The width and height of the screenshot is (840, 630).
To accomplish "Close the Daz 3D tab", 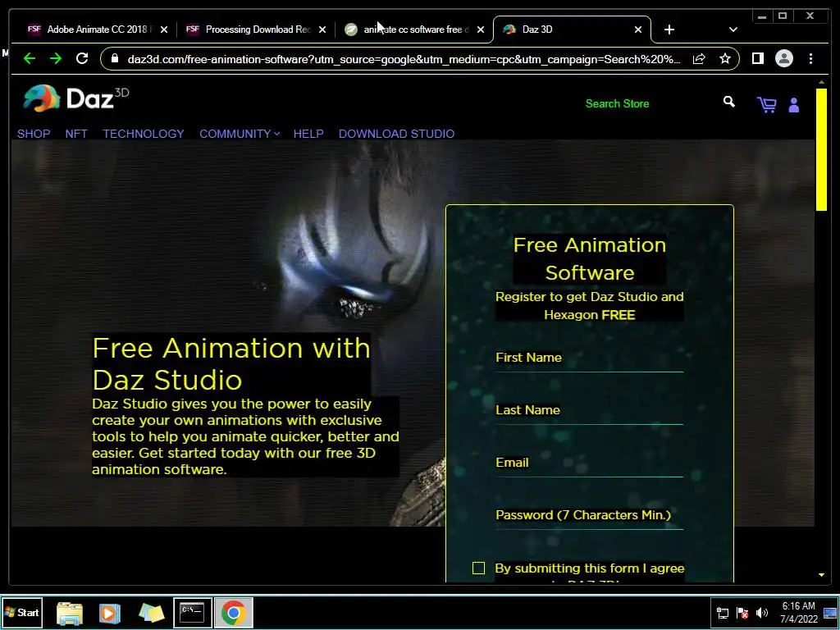I will pyautogui.click(x=638, y=30).
